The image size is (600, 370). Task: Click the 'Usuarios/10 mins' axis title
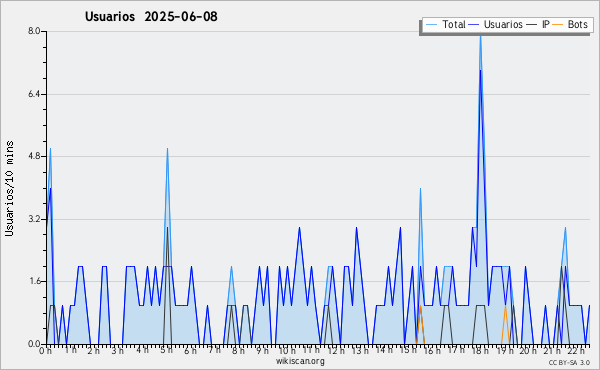9,188
